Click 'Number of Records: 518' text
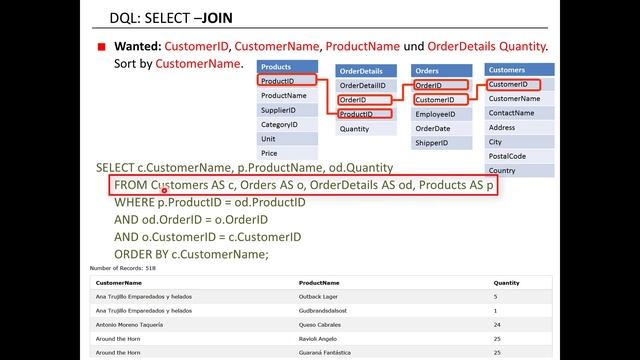Screen dimensions: 640x360 click(123, 268)
